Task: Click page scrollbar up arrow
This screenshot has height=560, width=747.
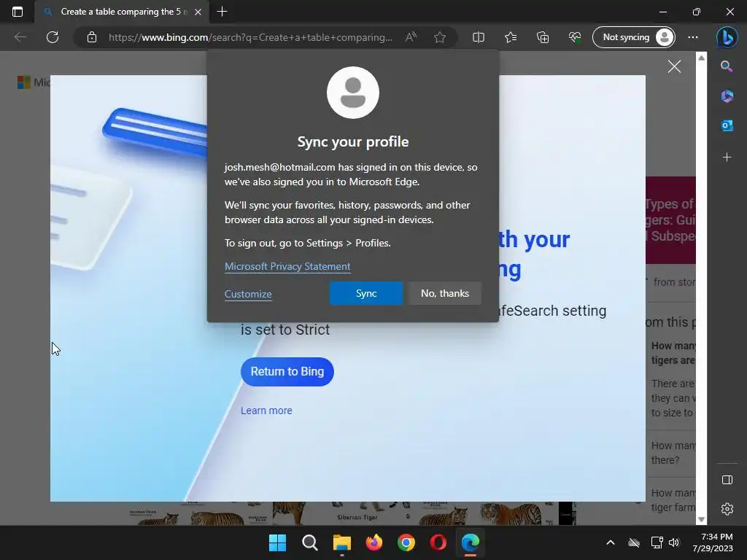Action: tap(701, 58)
